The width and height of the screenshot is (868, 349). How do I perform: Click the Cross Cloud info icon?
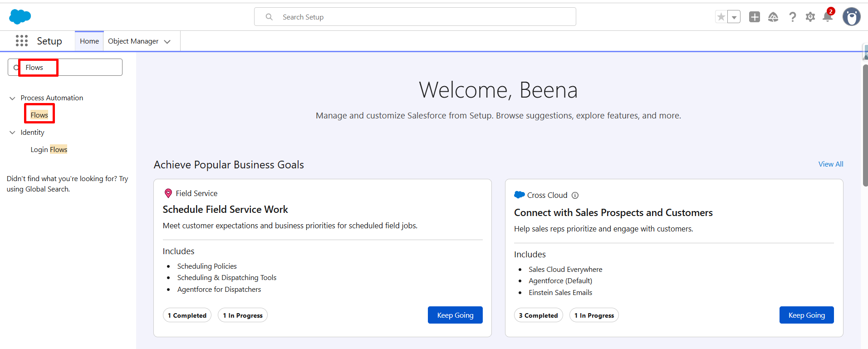pos(575,195)
